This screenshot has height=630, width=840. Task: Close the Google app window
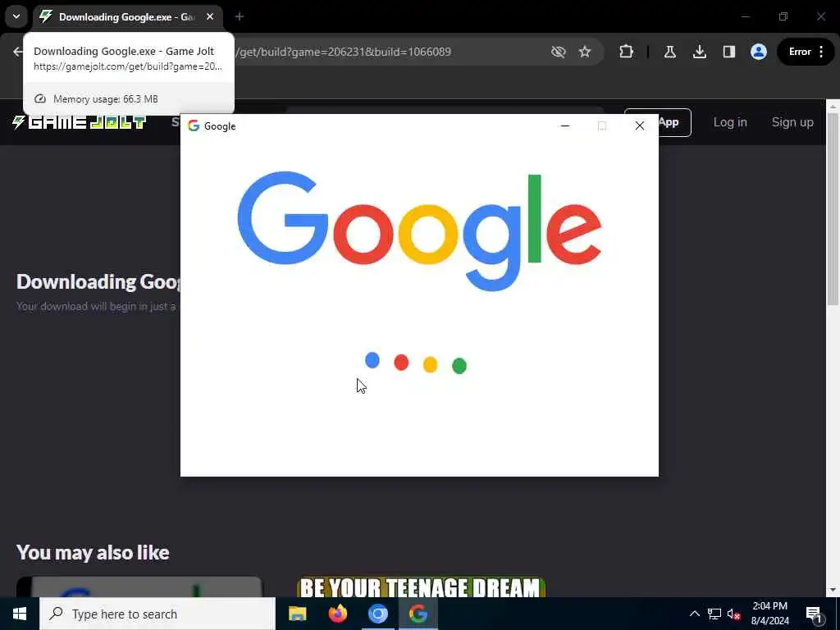pyautogui.click(x=639, y=126)
